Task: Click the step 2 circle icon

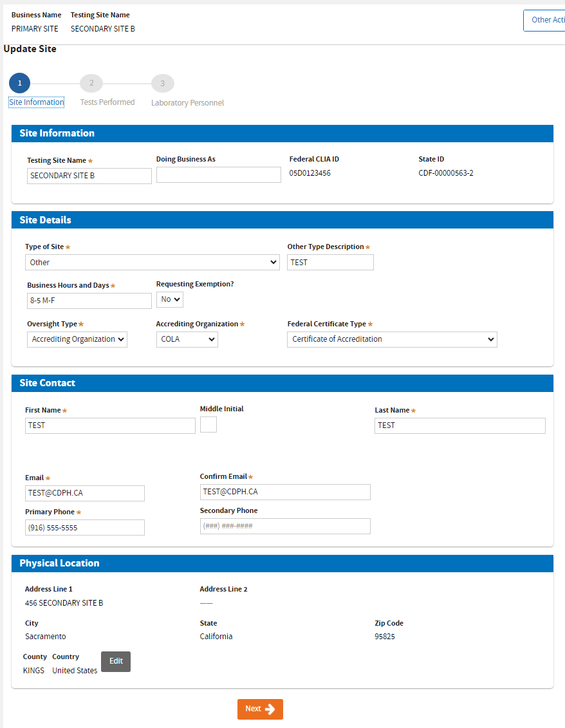Action: pyautogui.click(x=91, y=84)
